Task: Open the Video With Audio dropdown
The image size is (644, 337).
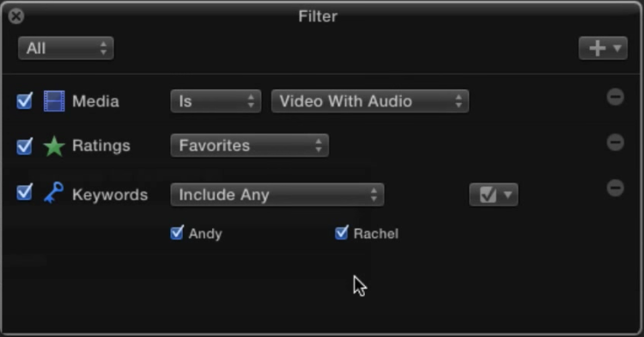Action: click(369, 101)
